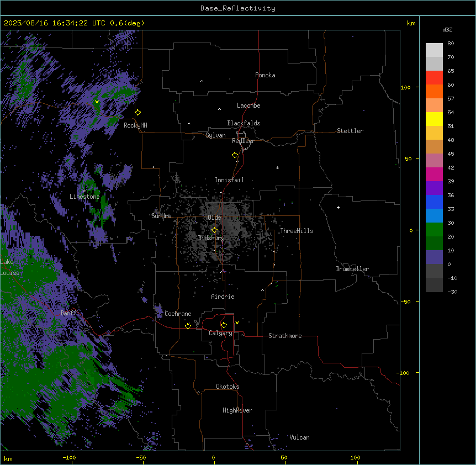The image size is (476, 465).
Task: Select the violet 36-39 dBZ legend swatch
Action: point(434,188)
